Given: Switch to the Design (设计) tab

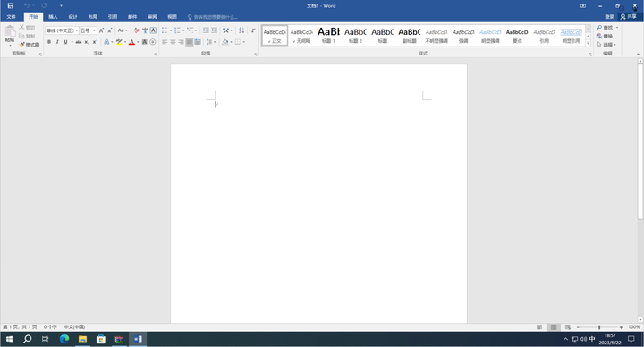Looking at the screenshot, I should tap(72, 17).
